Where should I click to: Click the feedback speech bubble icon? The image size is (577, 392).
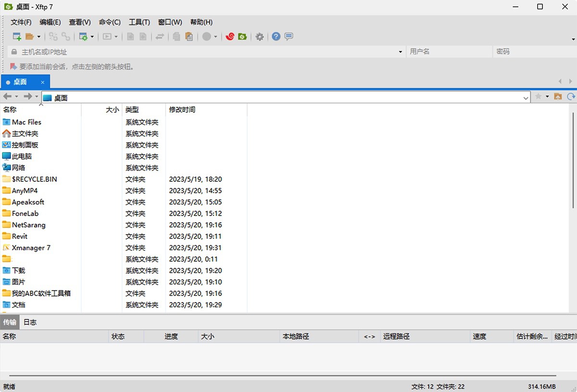coord(288,37)
